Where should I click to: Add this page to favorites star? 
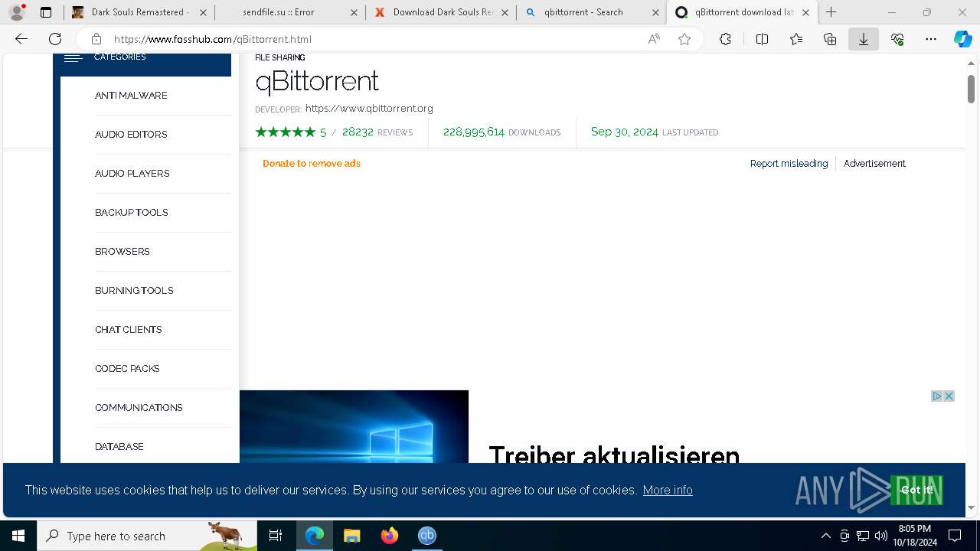tap(684, 39)
